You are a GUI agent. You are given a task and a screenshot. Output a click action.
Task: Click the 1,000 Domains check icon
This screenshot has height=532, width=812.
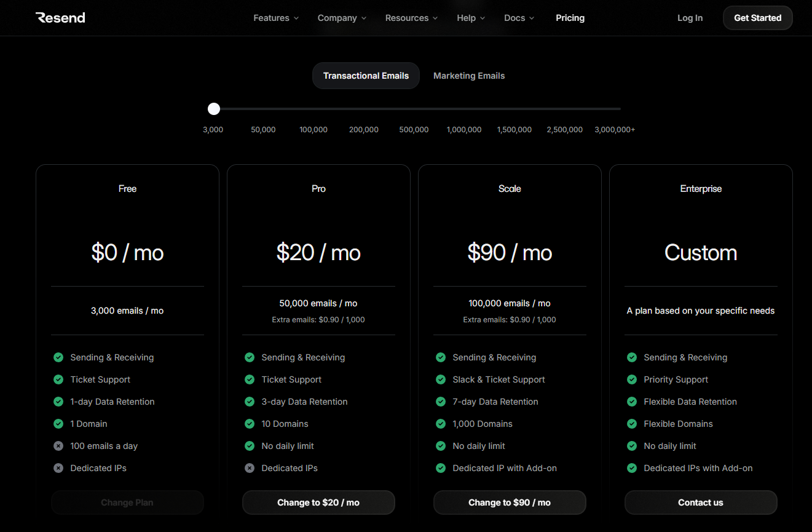(441, 424)
